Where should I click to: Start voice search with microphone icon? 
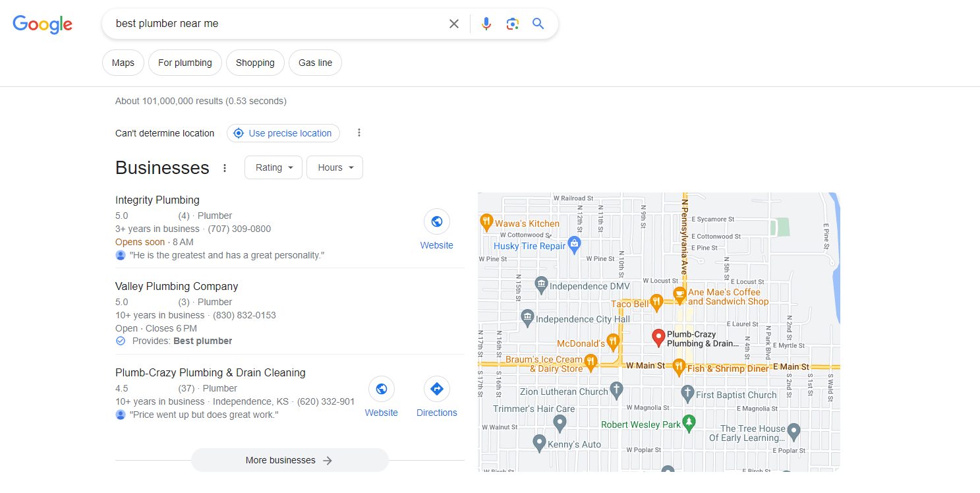[x=486, y=24]
